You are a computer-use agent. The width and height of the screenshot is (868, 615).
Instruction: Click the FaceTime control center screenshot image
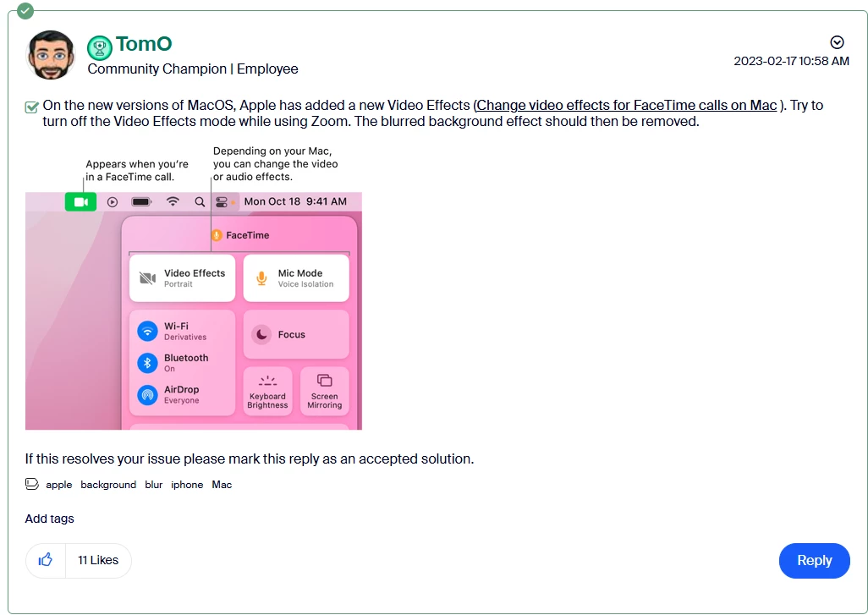pos(194,288)
